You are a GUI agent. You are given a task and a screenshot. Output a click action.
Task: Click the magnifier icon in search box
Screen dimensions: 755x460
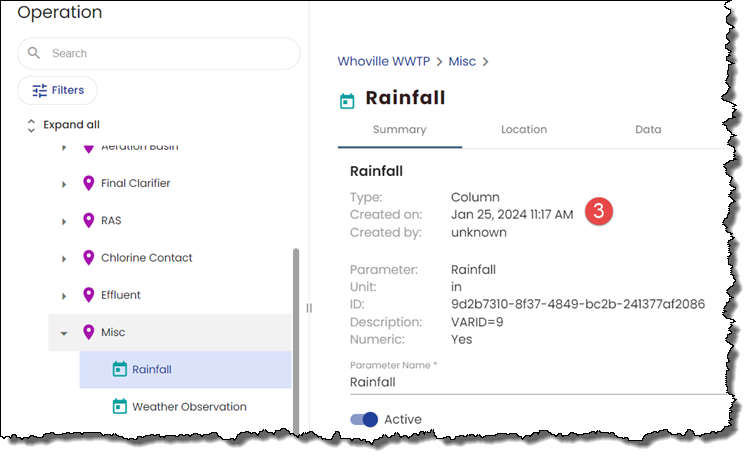pyautogui.click(x=35, y=53)
